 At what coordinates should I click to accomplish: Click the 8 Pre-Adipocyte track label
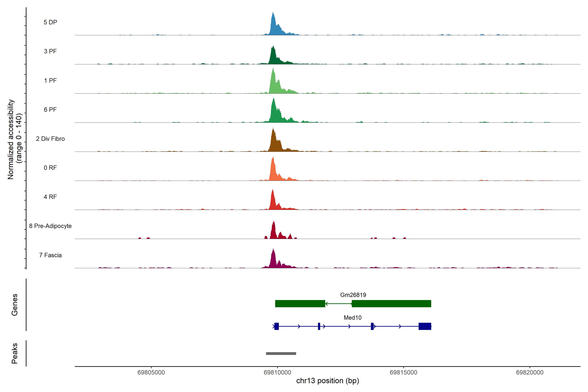pyautogui.click(x=50, y=226)
